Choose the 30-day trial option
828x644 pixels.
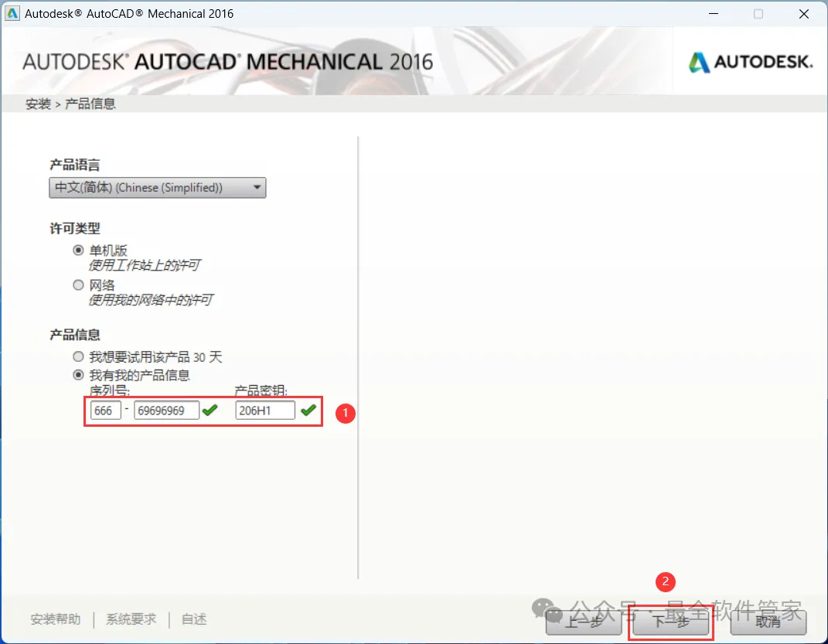pyautogui.click(x=78, y=357)
